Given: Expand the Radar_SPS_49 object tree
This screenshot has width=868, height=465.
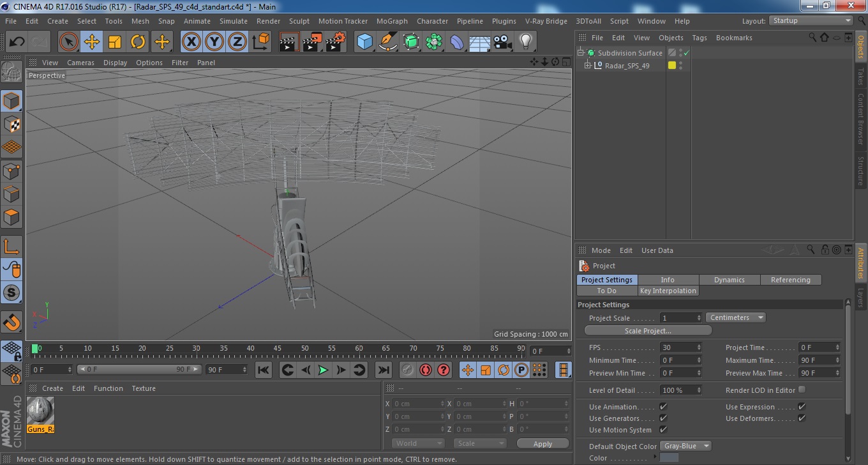Looking at the screenshot, I should tap(588, 65).
